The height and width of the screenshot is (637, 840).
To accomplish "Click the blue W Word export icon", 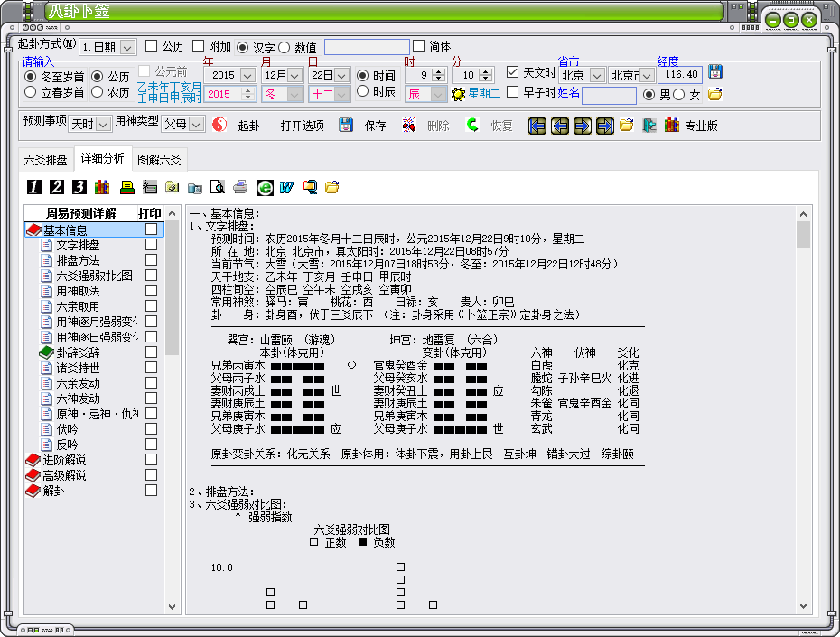I will pos(287,187).
